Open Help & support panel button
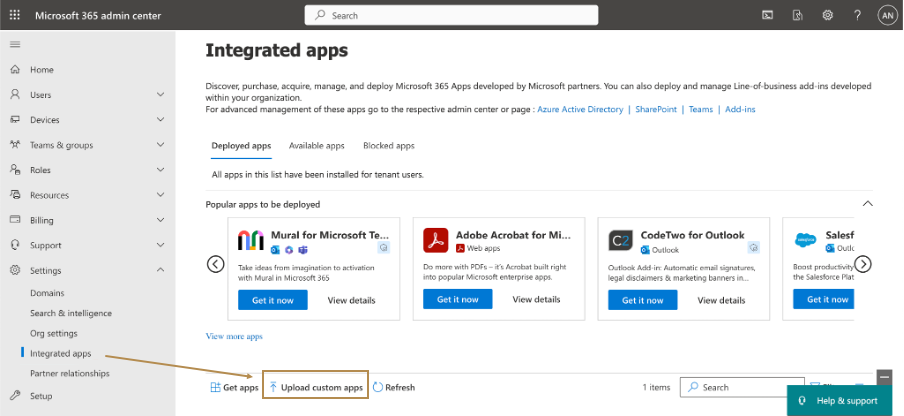Screen dimensions: 904x416 [x=838, y=400]
